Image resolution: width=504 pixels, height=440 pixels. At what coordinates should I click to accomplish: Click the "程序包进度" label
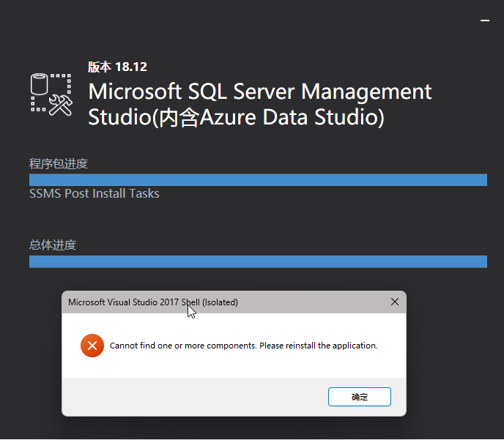tap(59, 163)
